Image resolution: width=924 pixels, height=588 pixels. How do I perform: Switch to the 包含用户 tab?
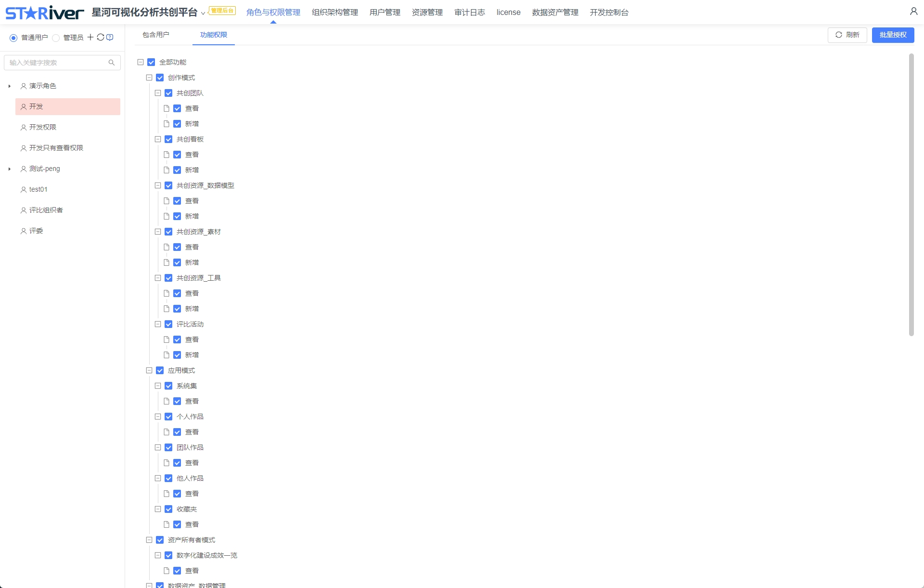tap(155, 35)
